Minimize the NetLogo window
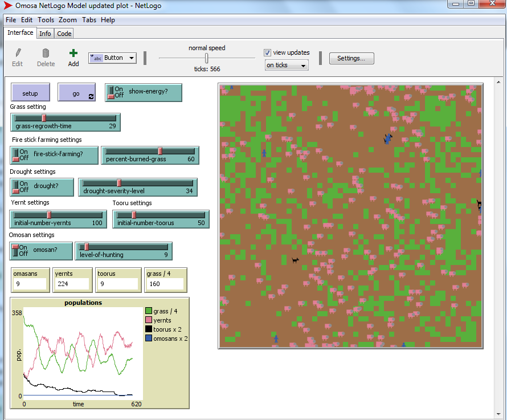The height and width of the screenshot is (420, 507). (456, 3)
